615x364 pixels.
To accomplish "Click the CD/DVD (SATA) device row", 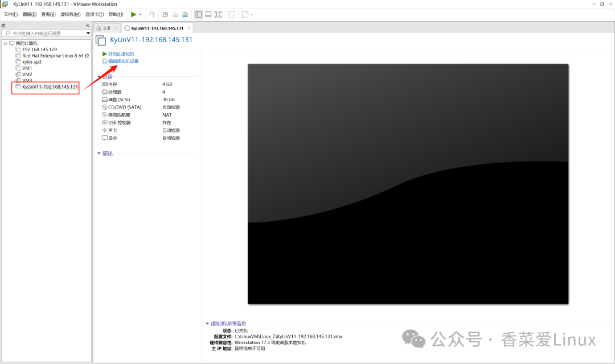I will [149, 107].
